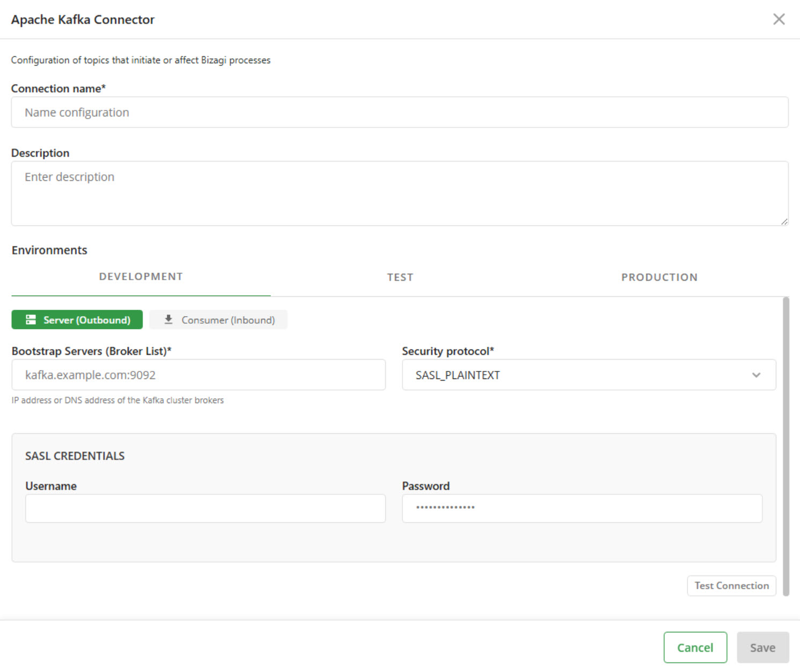The height and width of the screenshot is (672, 800).
Task: Click the environments panel vertical scrollbar
Action: pyautogui.click(x=786, y=447)
